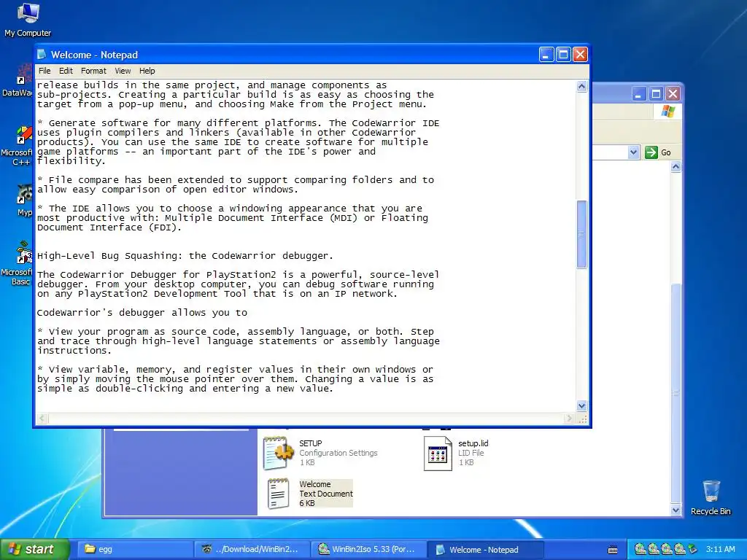The image size is (747, 560).
Task: Click the 'Welcome' file name label
Action: click(x=315, y=484)
